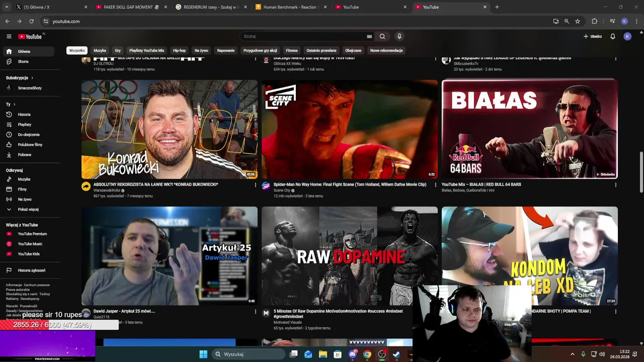Select the Hip-hop filter chip
This screenshot has width=644, height=362.
pyautogui.click(x=179, y=50)
